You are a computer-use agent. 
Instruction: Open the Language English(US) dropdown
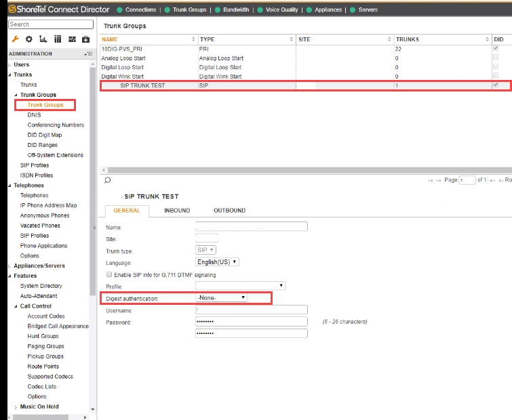coord(217,262)
